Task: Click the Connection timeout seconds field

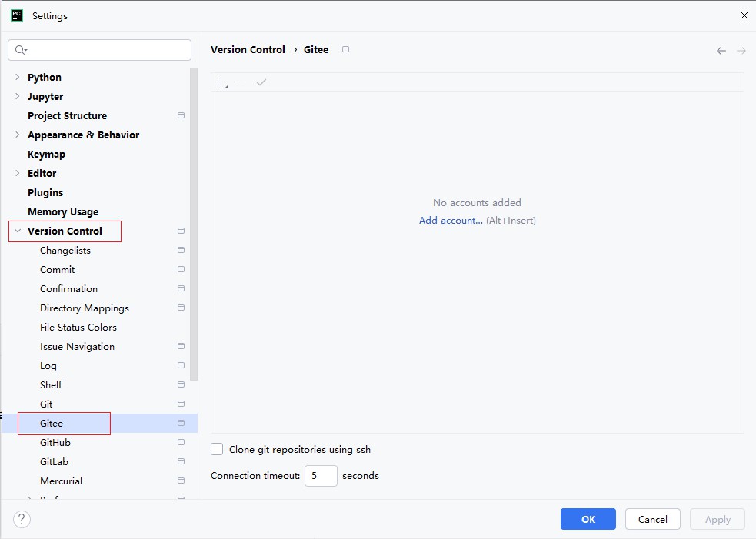Action: (321, 476)
